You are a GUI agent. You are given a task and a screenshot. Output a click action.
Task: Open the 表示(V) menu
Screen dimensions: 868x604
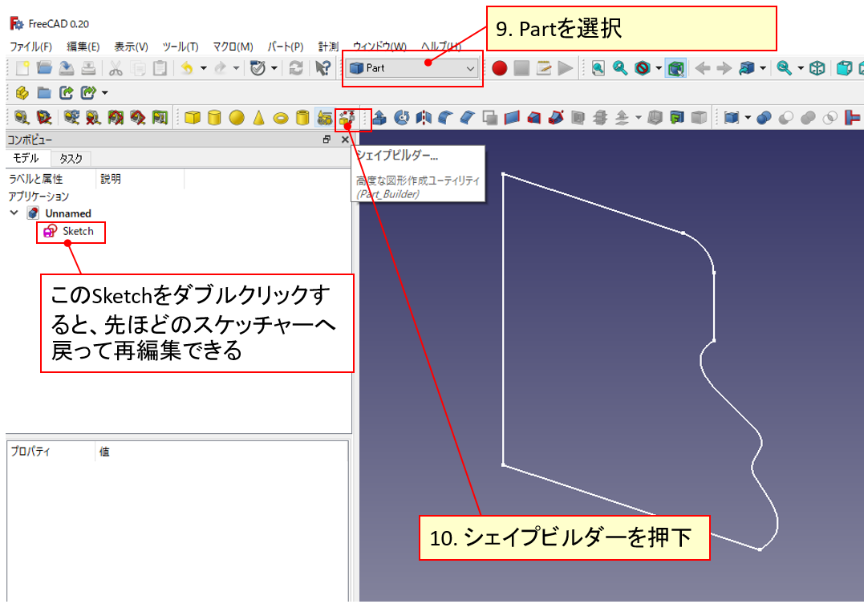(x=132, y=47)
